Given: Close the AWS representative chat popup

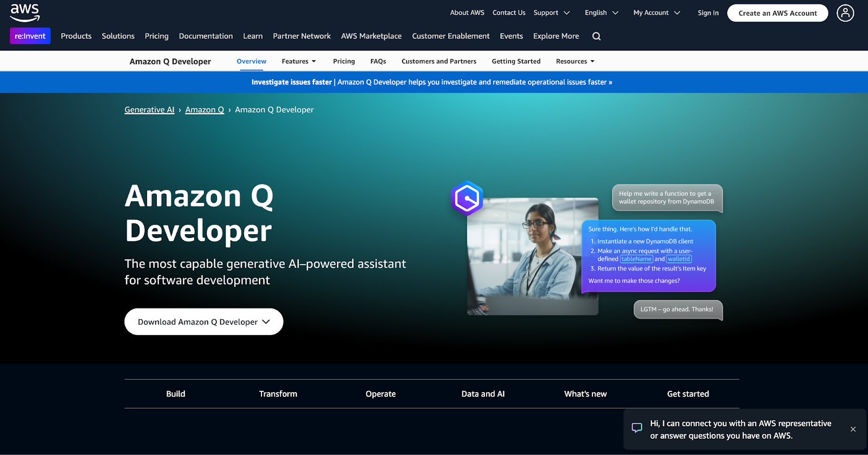Looking at the screenshot, I should tap(853, 429).
